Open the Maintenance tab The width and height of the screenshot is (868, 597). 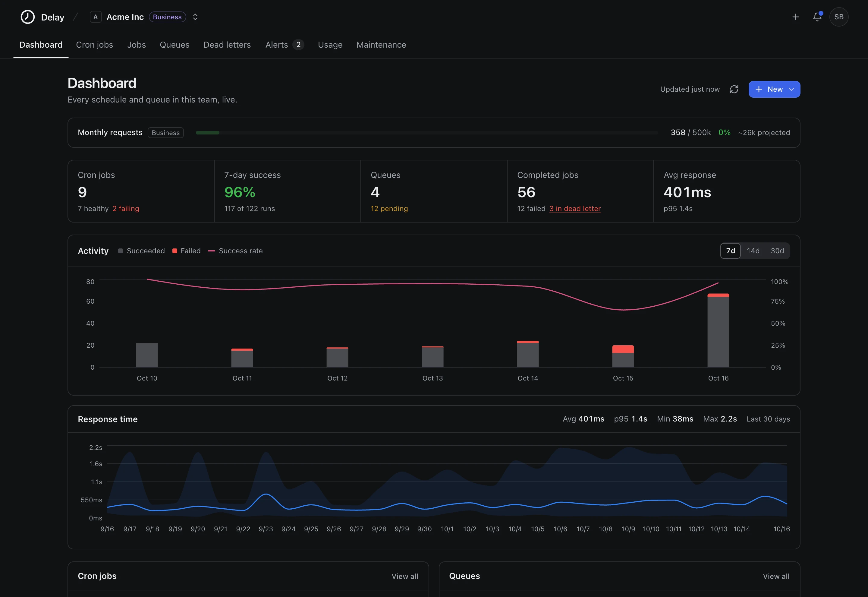tap(381, 45)
